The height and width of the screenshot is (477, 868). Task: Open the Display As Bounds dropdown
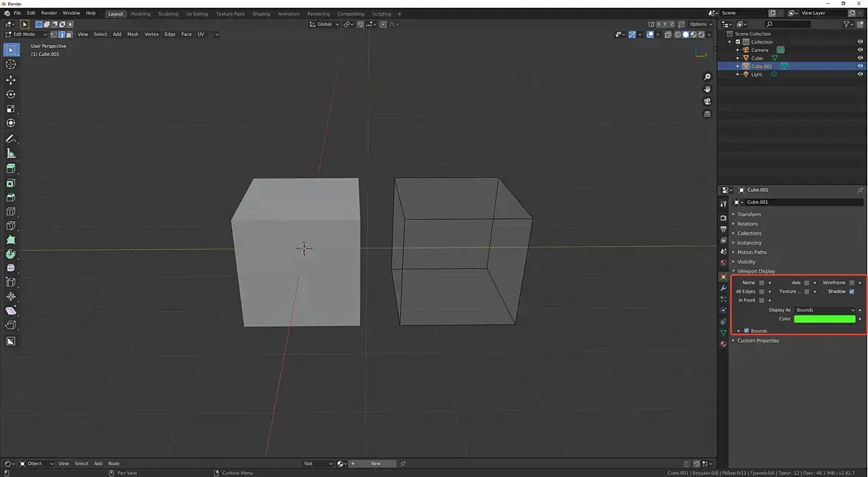coord(825,310)
